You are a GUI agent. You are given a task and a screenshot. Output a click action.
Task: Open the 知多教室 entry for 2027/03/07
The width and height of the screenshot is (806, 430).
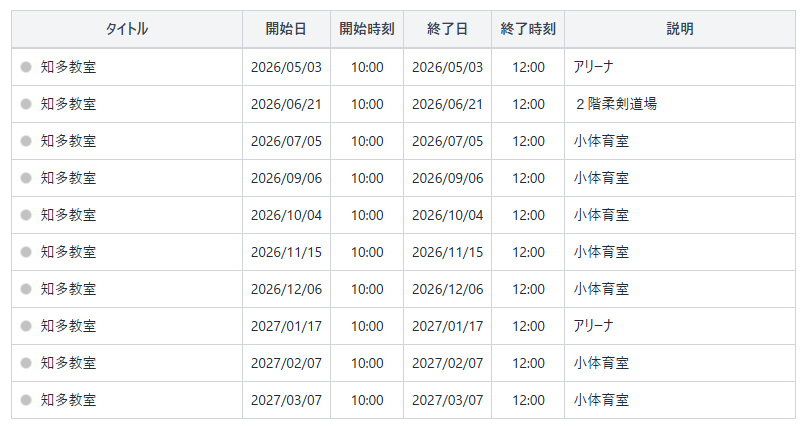coord(69,400)
